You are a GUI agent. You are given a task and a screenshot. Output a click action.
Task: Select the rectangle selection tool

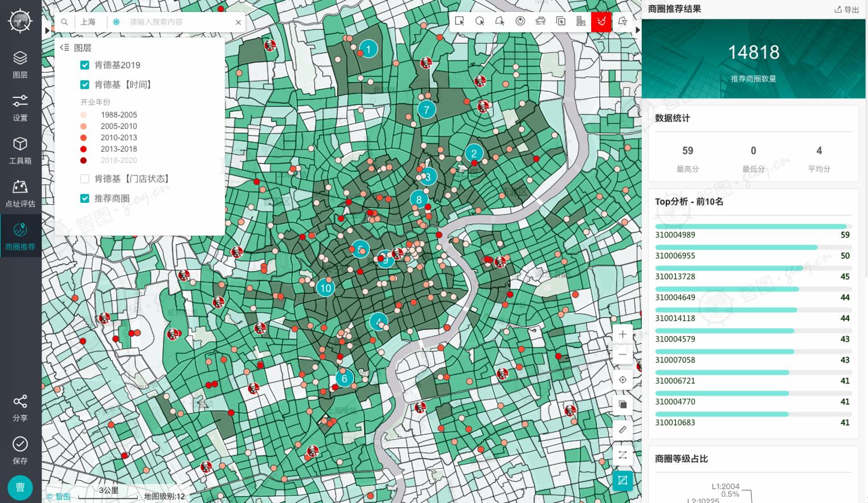click(x=460, y=22)
